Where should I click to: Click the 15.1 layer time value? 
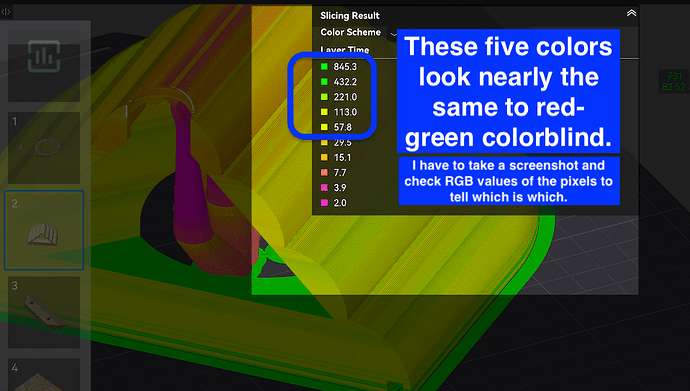(342, 157)
